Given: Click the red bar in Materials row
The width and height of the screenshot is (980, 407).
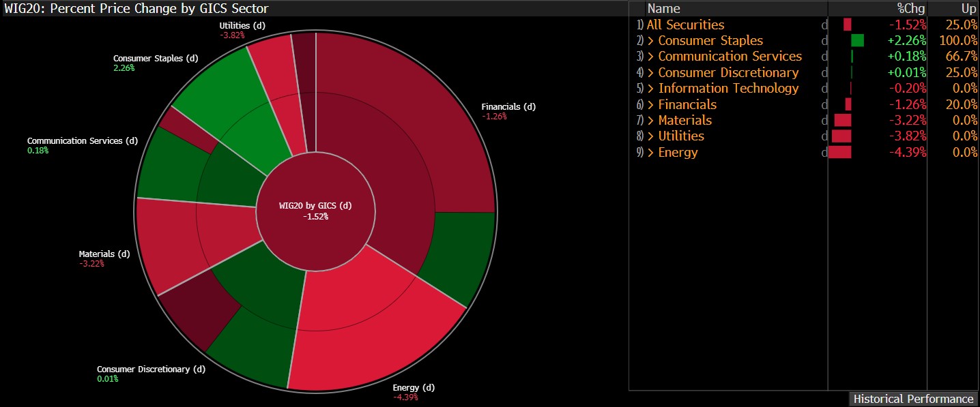Looking at the screenshot, I should point(843,120).
